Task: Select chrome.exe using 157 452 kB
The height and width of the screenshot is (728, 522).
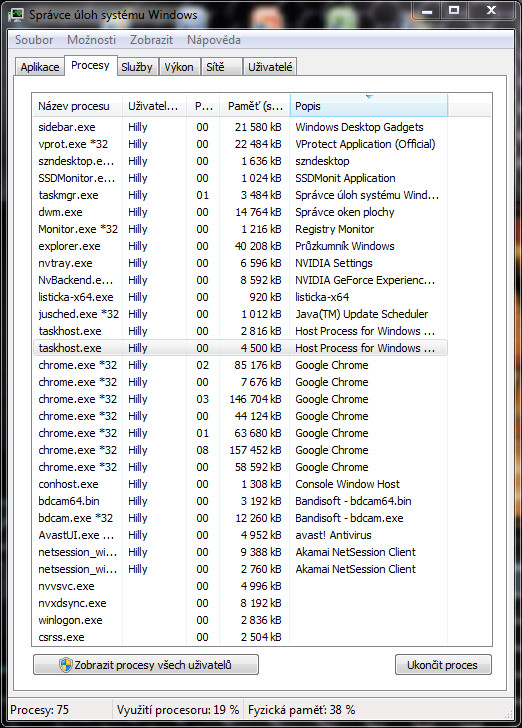Action: point(240,450)
